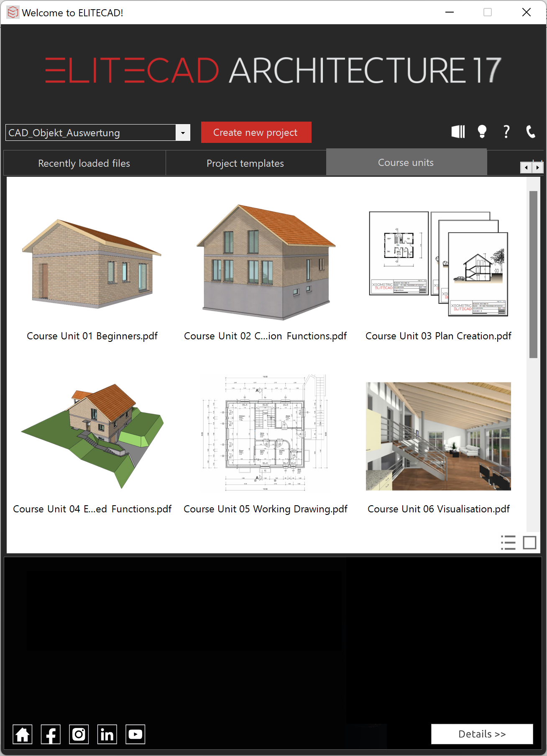Click 'Course Unit 02 C...ion Functions.pdf' label

tap(266, 336)
